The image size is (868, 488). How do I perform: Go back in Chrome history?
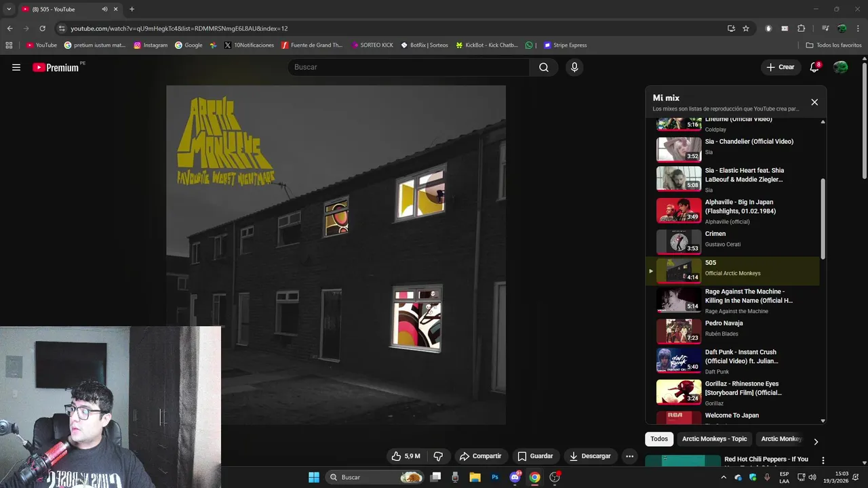9,28
